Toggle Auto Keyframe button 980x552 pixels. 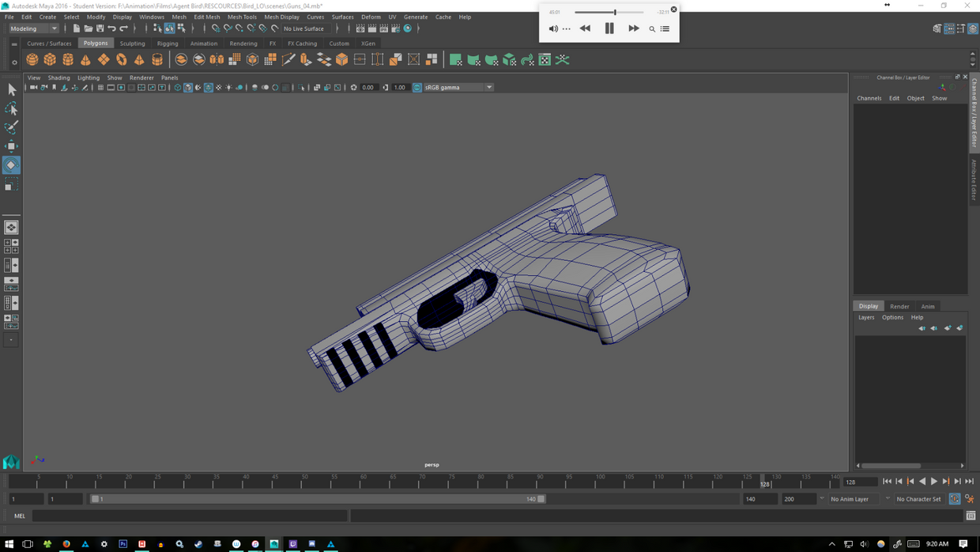point(955,499)
